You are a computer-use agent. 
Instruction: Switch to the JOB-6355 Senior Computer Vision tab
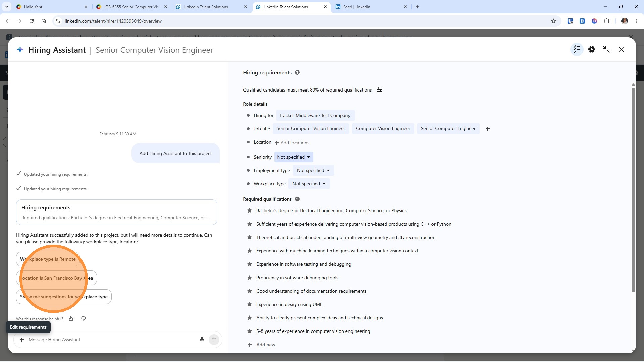[131, 7]
